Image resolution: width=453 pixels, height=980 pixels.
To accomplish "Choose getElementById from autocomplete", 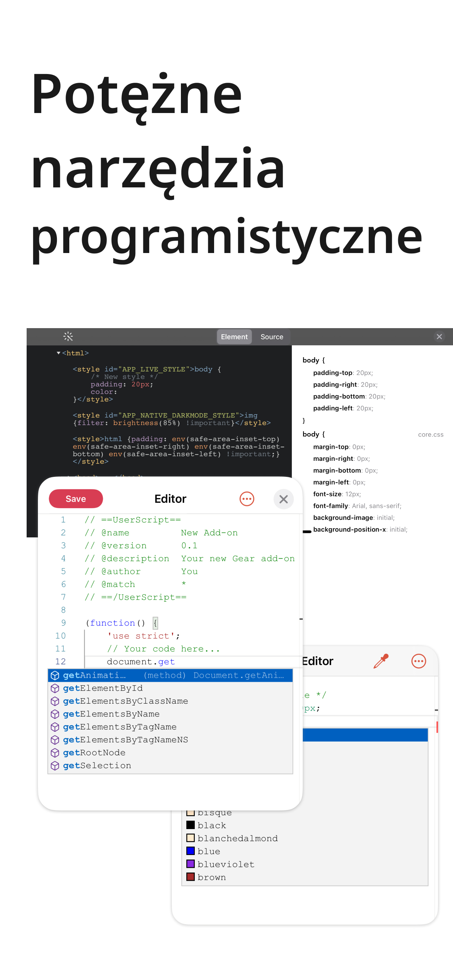I will click(x=170, y=688).
